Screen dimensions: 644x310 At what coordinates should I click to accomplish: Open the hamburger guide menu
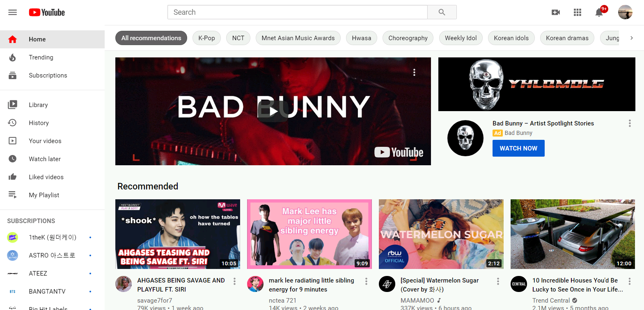click(13, 12)
